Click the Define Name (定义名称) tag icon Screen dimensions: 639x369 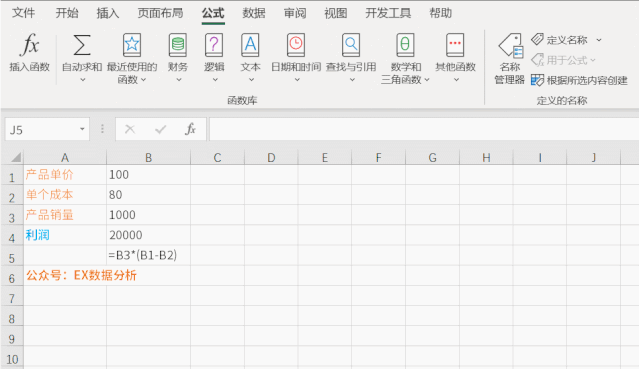coord(537,40)
